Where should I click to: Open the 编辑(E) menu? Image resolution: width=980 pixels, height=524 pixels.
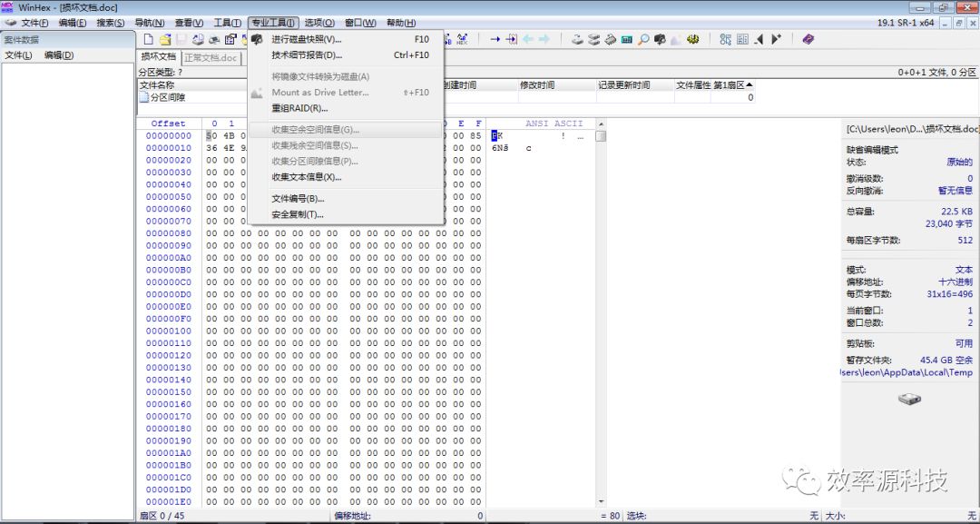point(73,23)
